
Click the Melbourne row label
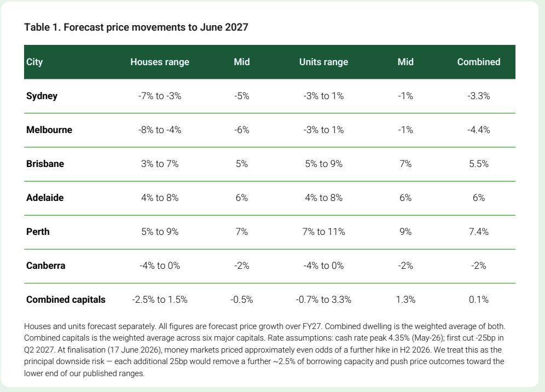(49, 130)
